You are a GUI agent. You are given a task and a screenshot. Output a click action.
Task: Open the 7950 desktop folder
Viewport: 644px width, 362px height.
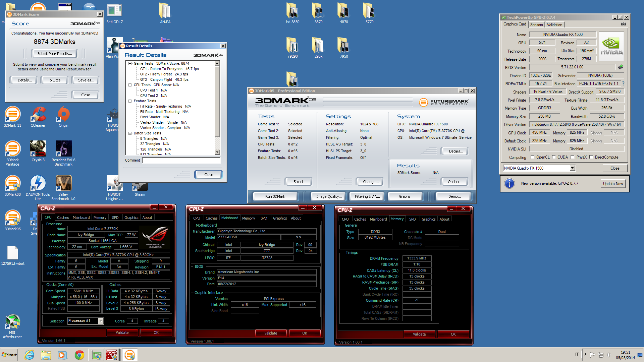pos(344,48)
